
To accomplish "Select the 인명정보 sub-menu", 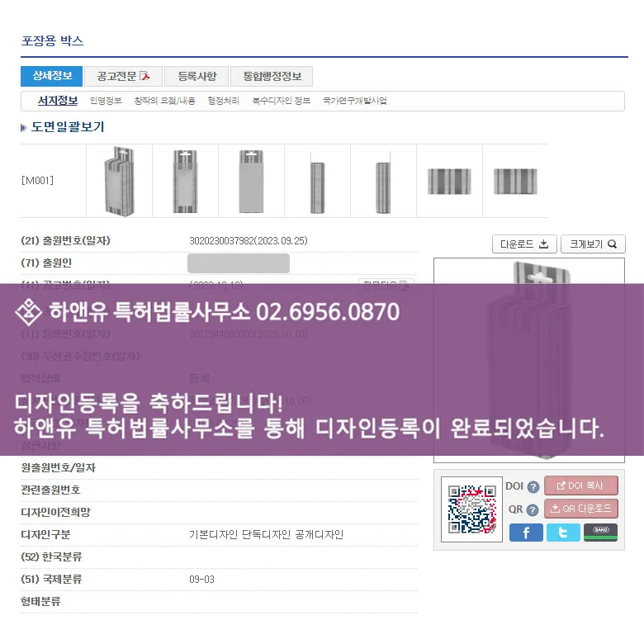I will 106,101.
